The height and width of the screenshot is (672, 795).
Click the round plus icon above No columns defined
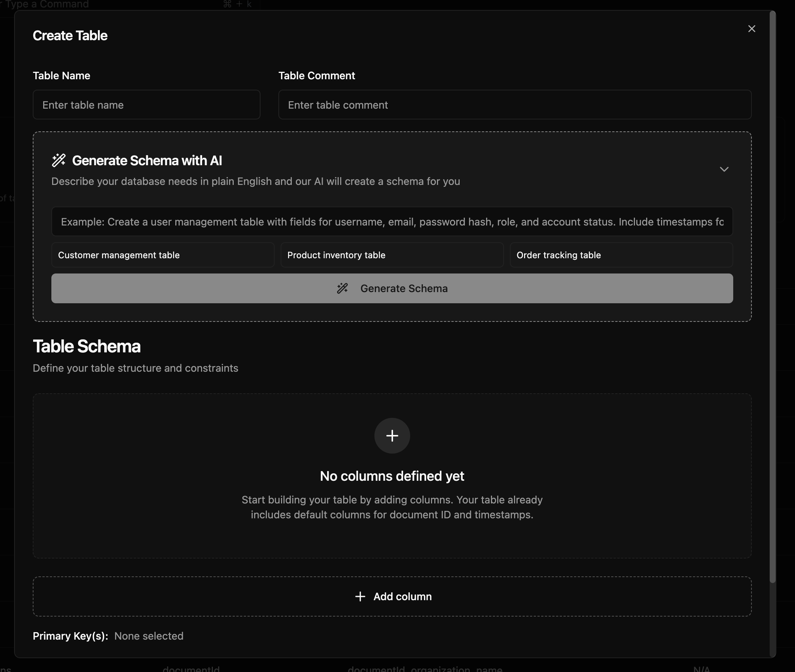[392, 435]
